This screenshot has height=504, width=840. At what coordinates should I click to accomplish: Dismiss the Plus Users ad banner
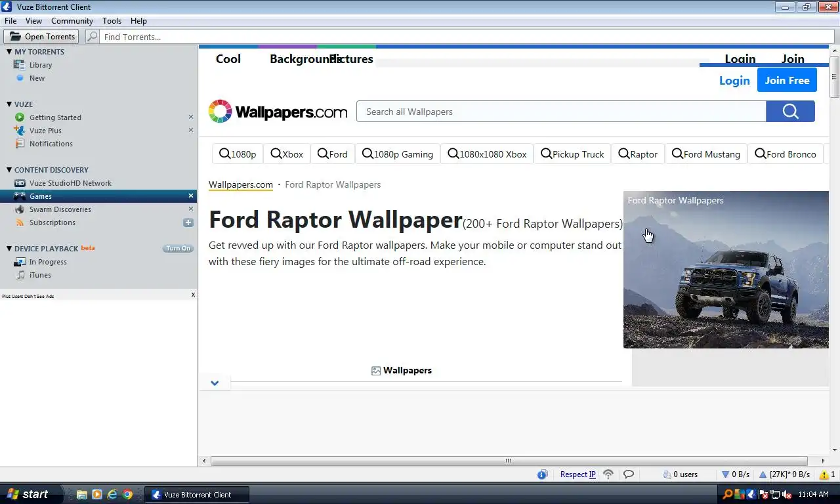193,295
